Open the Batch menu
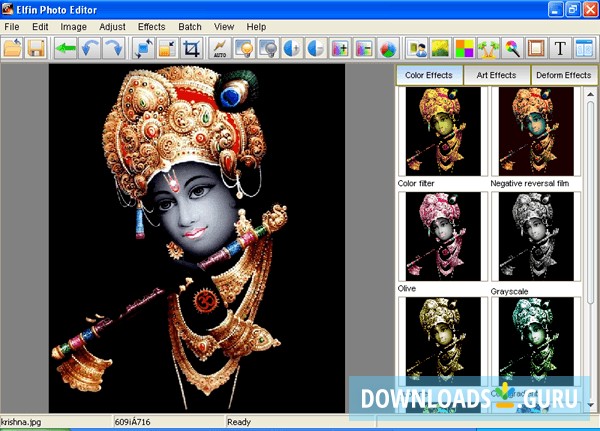 pyautogui.click(x=190, y=26)
